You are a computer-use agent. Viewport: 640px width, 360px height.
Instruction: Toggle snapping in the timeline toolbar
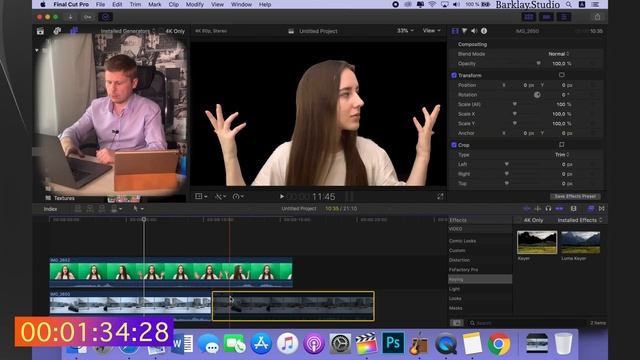click(x=559, y=209)
